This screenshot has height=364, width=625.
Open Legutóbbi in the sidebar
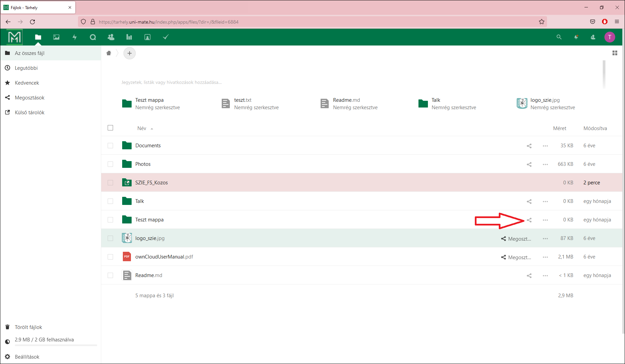[x=26, y=68]
